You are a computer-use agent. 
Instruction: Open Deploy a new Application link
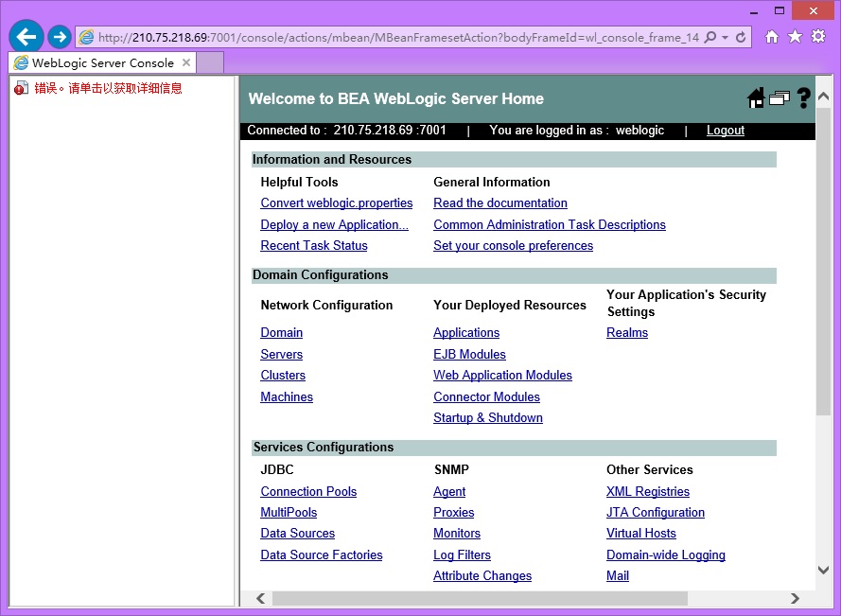334,225
